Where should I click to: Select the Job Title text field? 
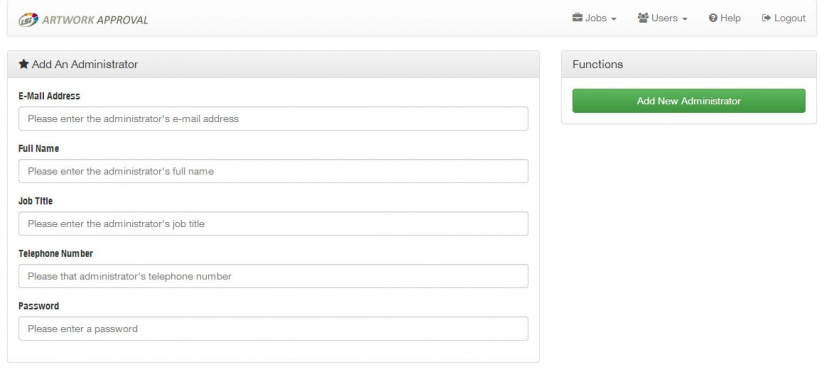[x=273, y=224]
